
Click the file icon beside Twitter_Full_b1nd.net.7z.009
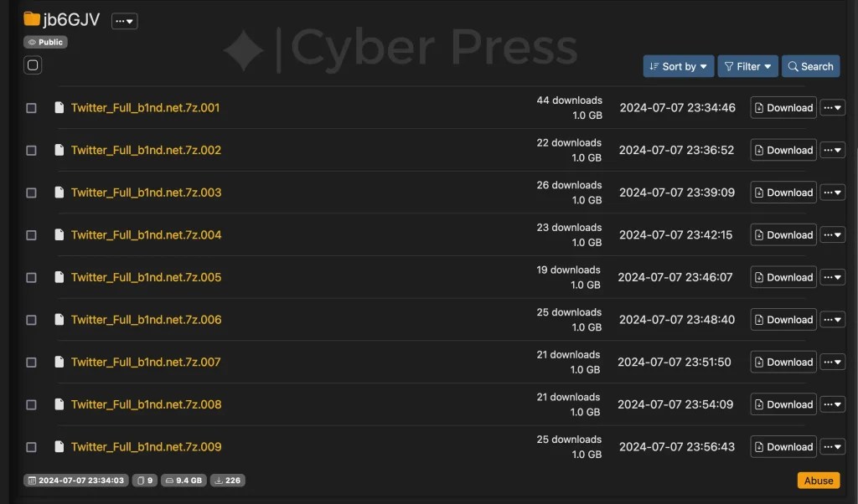coord(59,446)
